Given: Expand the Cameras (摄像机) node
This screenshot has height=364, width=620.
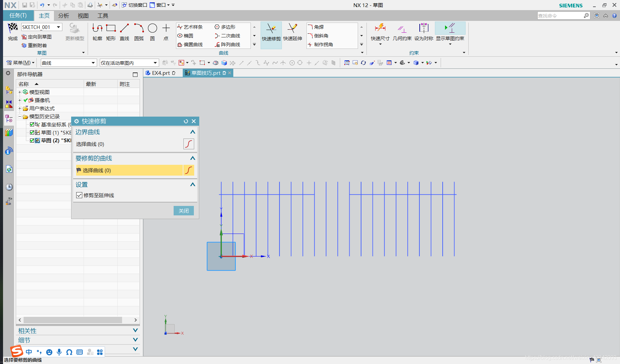Looking at the screenshot, I should [20, 100].
